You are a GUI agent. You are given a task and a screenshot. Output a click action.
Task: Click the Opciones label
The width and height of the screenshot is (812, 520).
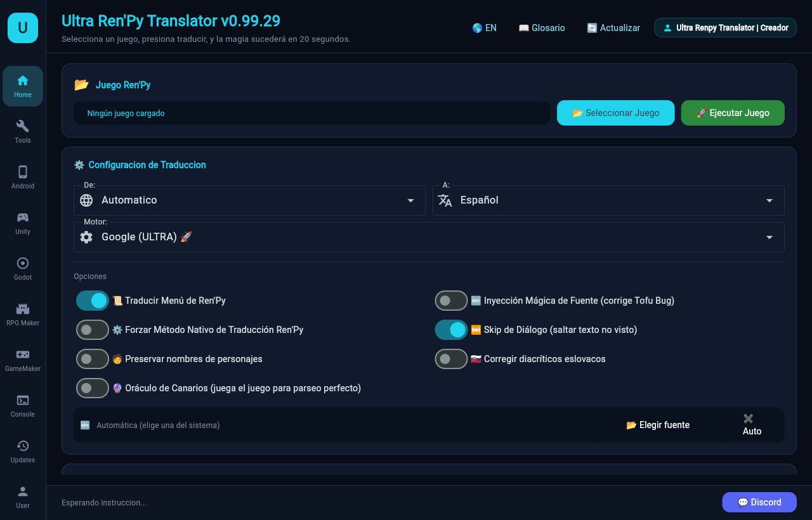pos(90,276)
